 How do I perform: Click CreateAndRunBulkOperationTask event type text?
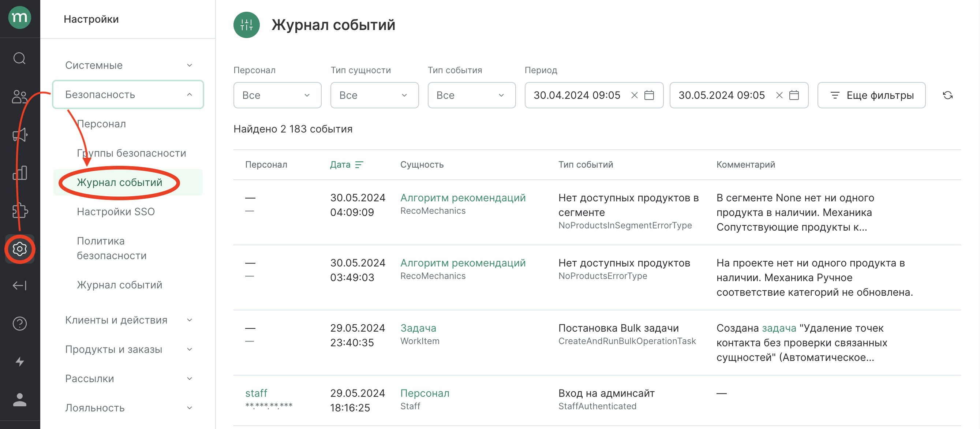pos(627,341)
